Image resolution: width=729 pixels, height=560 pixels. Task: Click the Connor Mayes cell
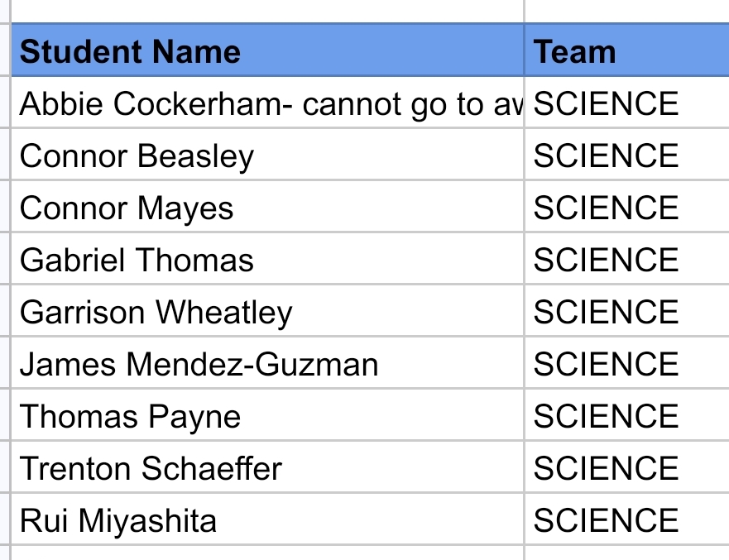(x=267, y=208)
